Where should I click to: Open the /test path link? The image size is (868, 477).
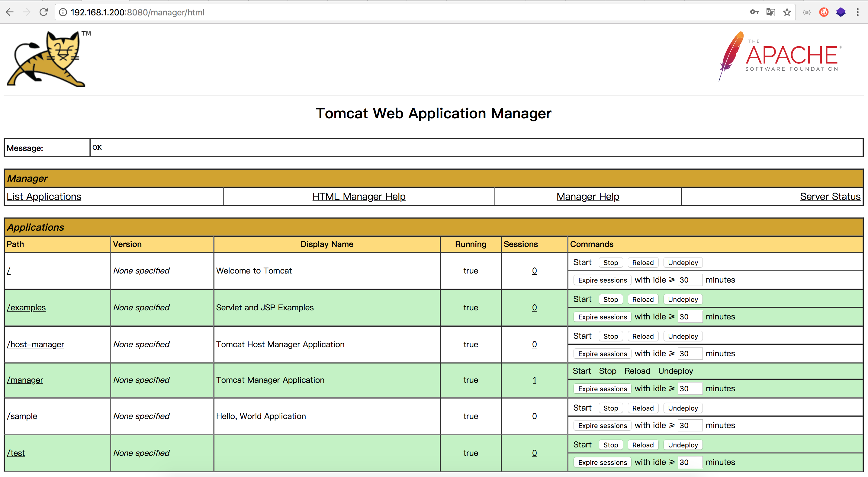point(16,453)
